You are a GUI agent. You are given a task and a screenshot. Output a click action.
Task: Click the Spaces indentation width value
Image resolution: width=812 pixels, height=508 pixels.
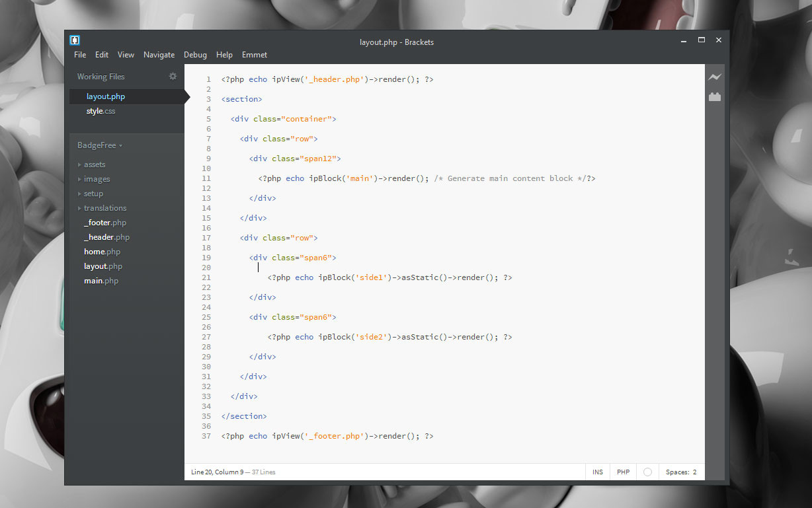[x=694, y=472]
